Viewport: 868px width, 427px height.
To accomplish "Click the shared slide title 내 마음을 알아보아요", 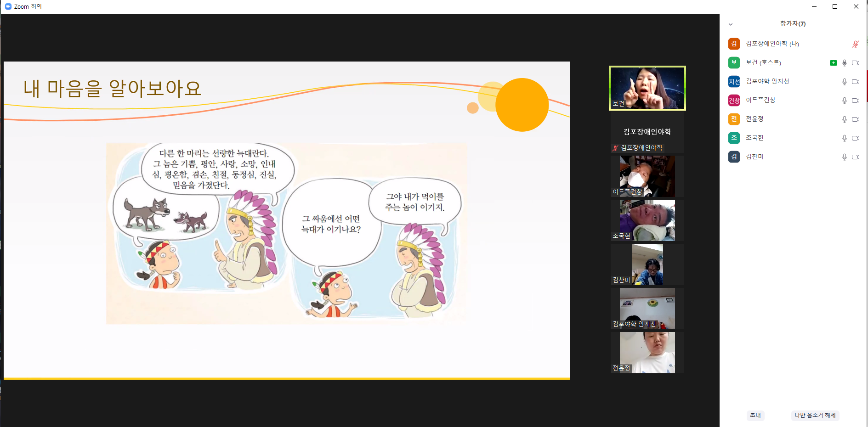I will (113, 88).
